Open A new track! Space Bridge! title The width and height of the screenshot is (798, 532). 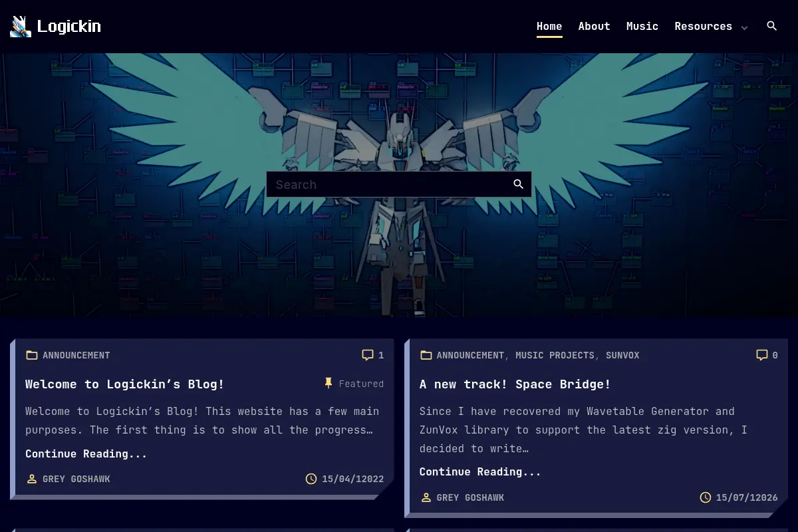click(515, 384)
